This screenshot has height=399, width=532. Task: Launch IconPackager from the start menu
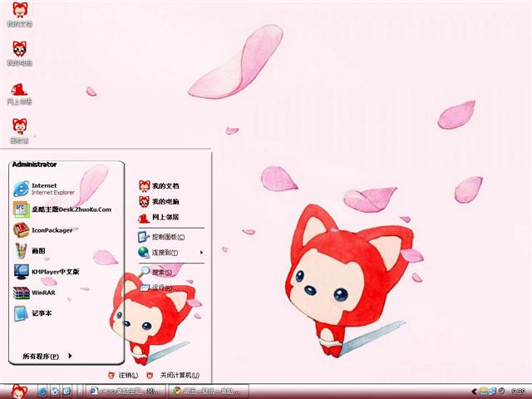(x=43, y=230)
